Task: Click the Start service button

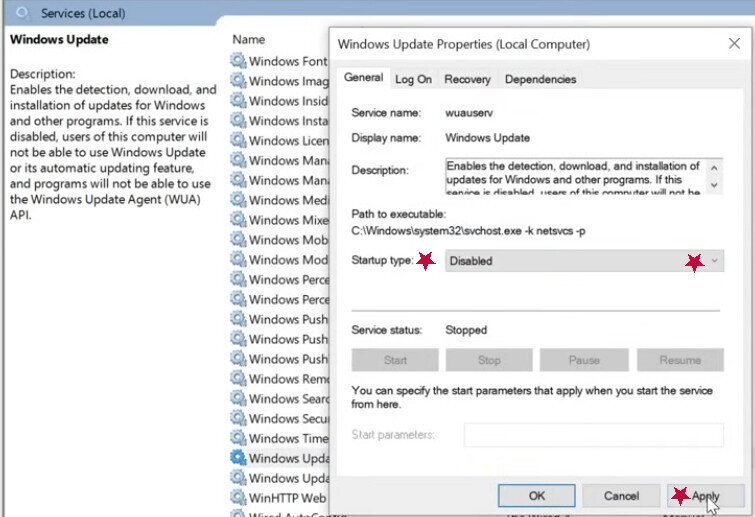Action: (x=395, y=360)
